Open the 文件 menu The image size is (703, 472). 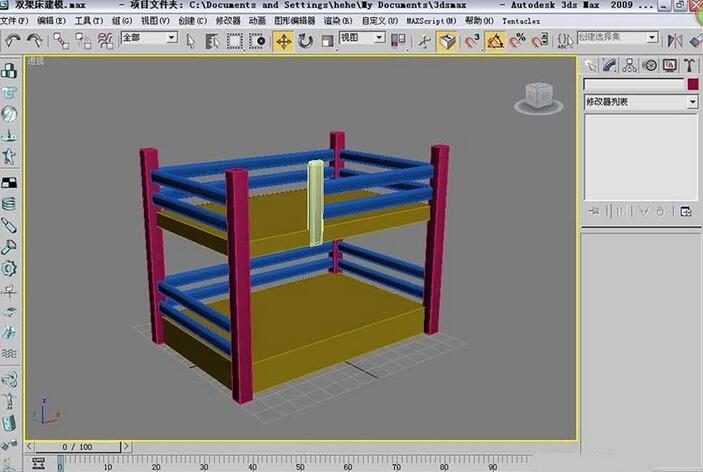(x=15, y=21)
